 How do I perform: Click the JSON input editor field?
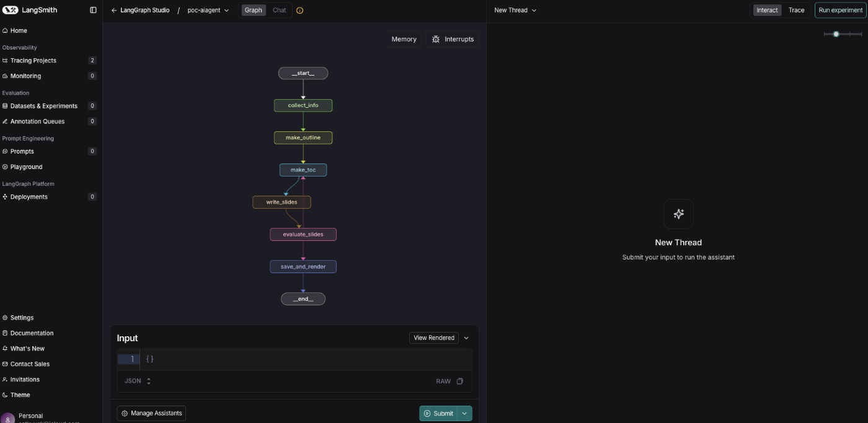coord(306,359)
